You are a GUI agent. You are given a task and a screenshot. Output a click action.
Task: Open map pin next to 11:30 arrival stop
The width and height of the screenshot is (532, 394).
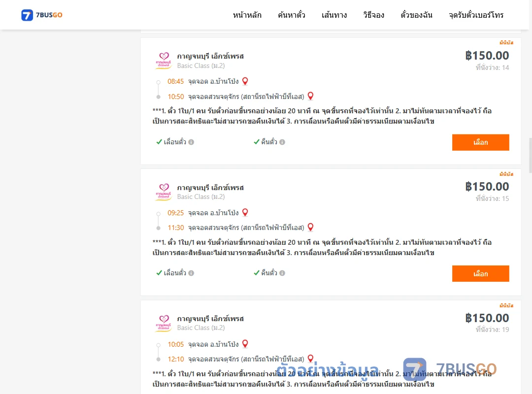coord(310,228)
